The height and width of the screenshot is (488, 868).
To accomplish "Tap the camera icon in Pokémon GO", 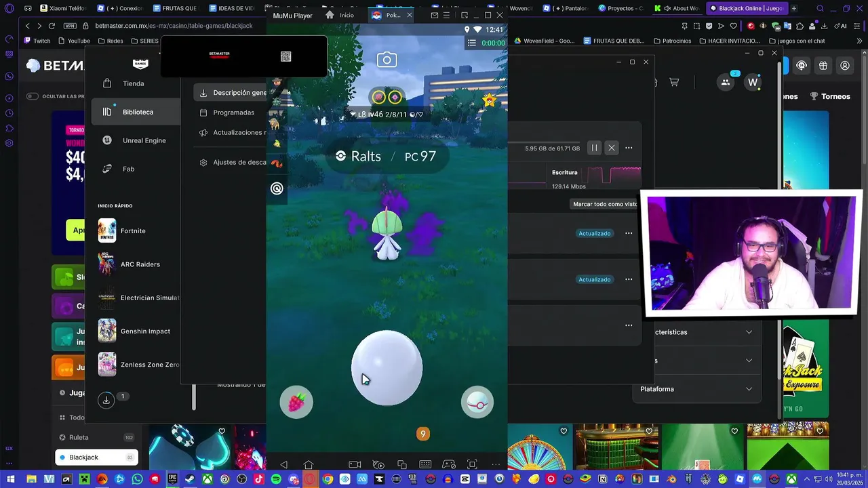I will [387, 60].
